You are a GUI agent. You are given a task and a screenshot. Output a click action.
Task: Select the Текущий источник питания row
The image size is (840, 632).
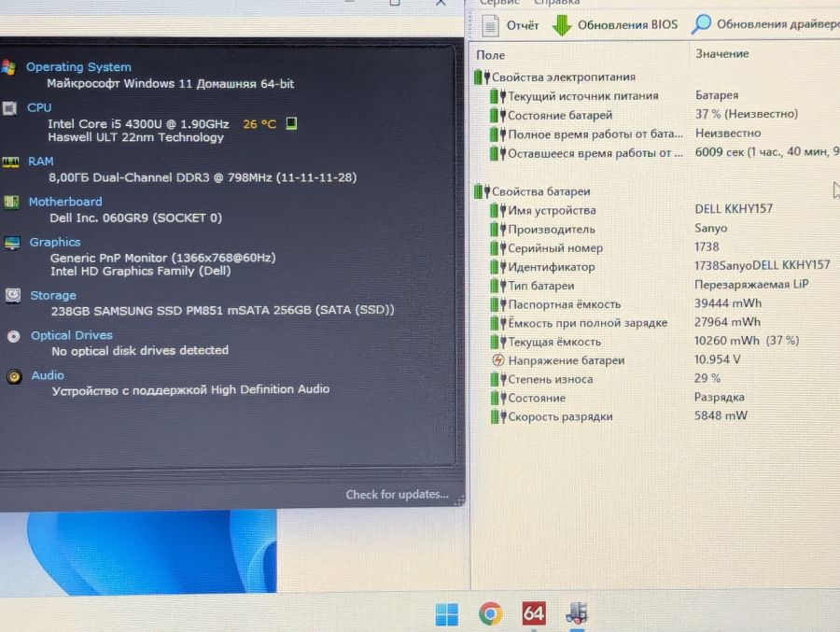tap(665, 96)
